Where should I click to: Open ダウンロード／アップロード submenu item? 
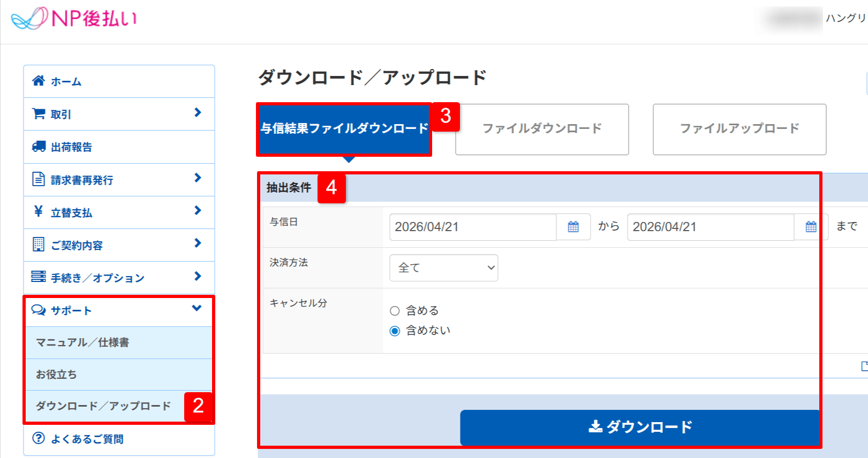(119, 406)
